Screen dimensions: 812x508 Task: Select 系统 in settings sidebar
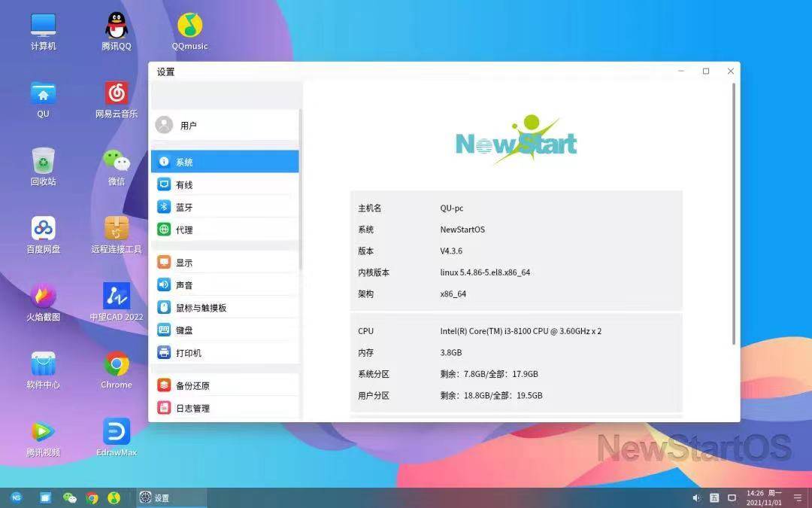(225, 162)
